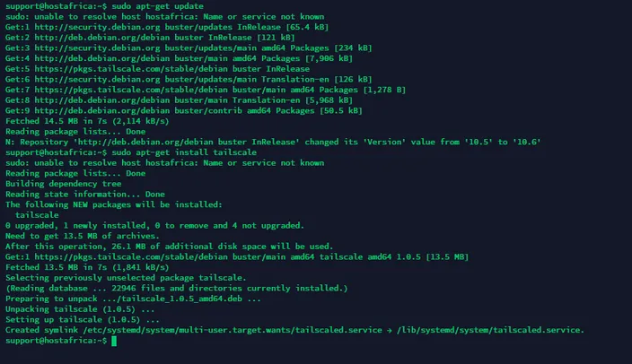
Task: Click the 'Setting up tailscale (1.0.5)' line
Action: click(x=83, y=320)
